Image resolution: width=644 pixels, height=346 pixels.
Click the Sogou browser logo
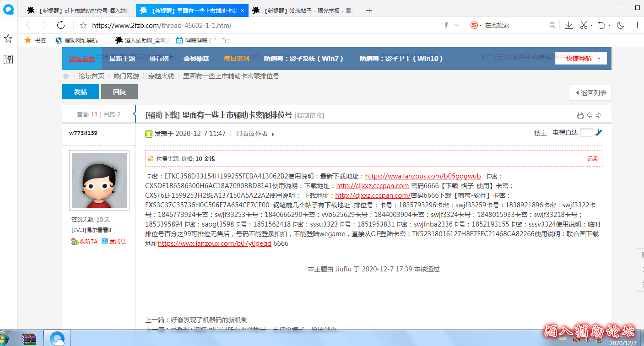click(8, 10)
